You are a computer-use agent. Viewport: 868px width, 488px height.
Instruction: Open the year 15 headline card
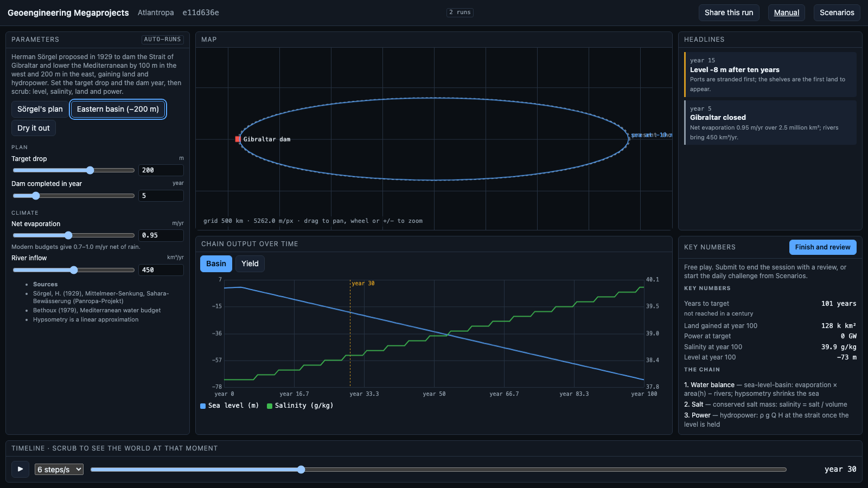click(770, 75)
